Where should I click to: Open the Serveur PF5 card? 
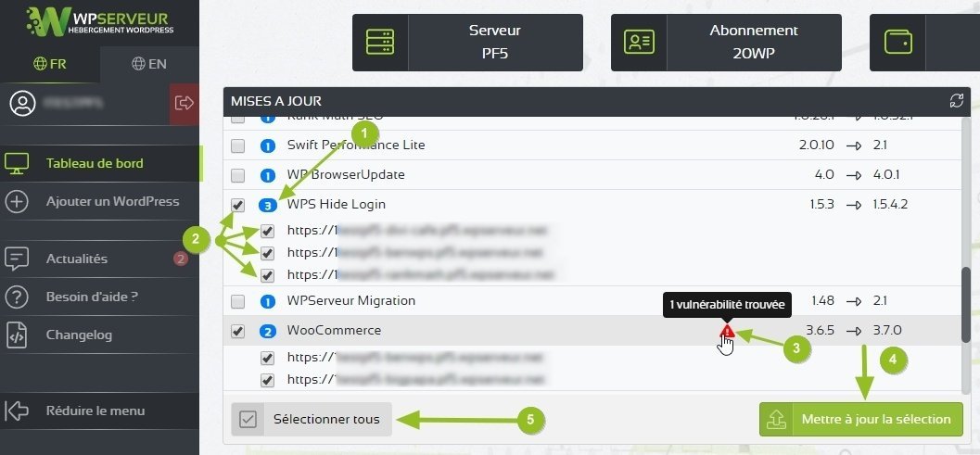467,43
